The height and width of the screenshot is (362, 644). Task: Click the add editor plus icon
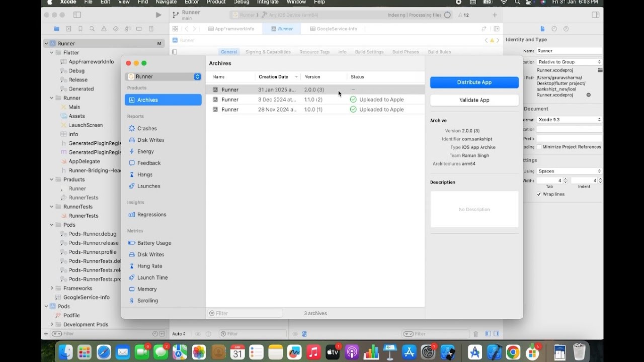[495, 15]
